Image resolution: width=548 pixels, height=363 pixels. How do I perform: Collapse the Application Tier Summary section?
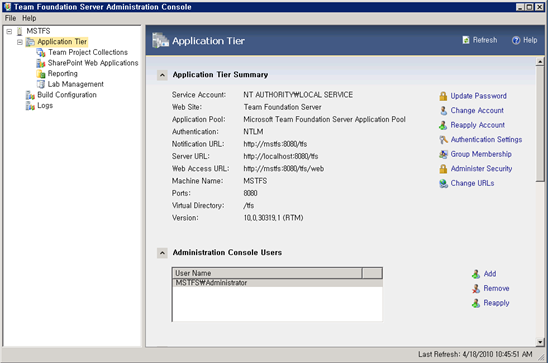coord(162,75)
